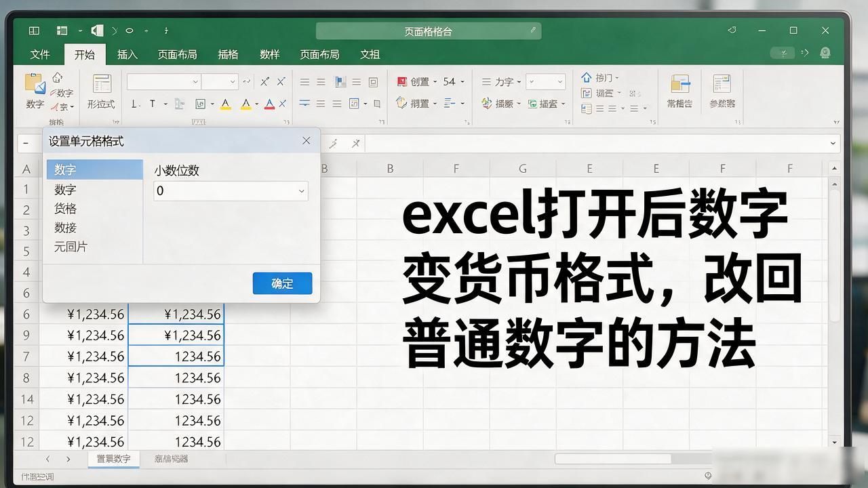868x488 pixels.
Task: Click the letter T icon in font group
Action: pyautogui.click(x=153, y=104)
